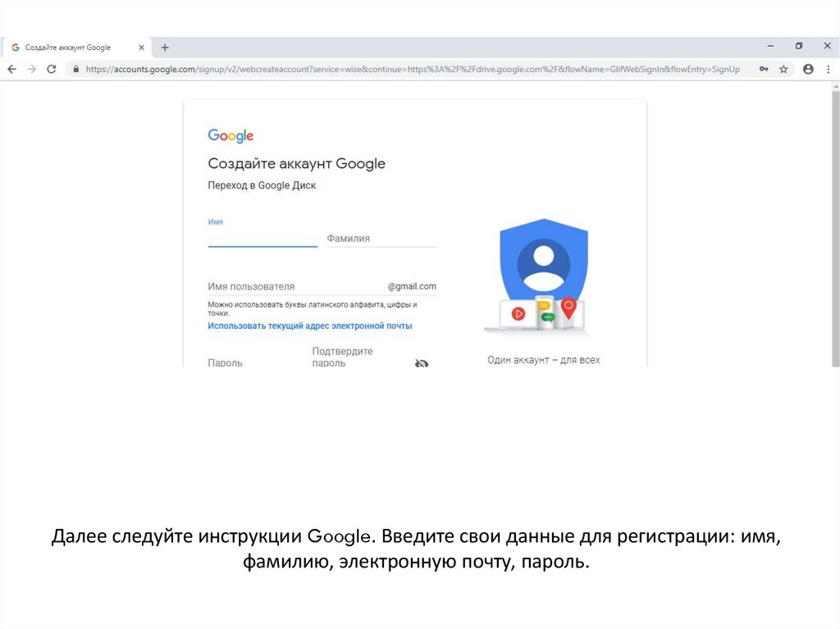The width and height of the screenshot is (840, 629).
Task: Toggle password visibility eye icon
Action: tap(422, 362)
